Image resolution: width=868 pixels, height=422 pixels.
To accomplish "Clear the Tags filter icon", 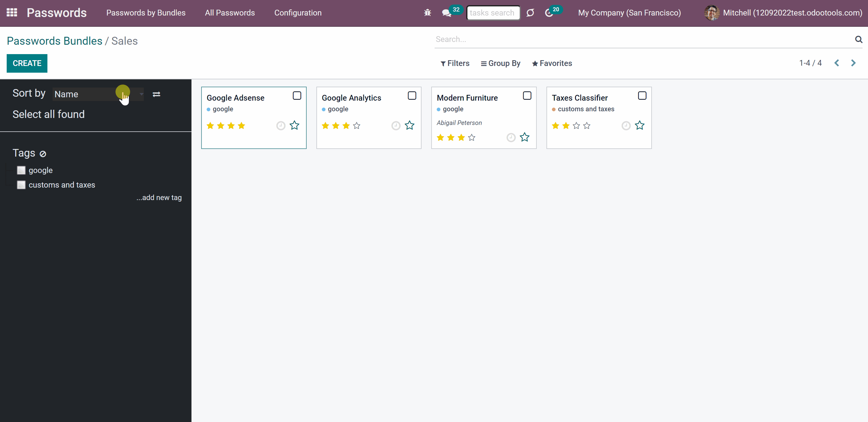I will tap(43, 154).
